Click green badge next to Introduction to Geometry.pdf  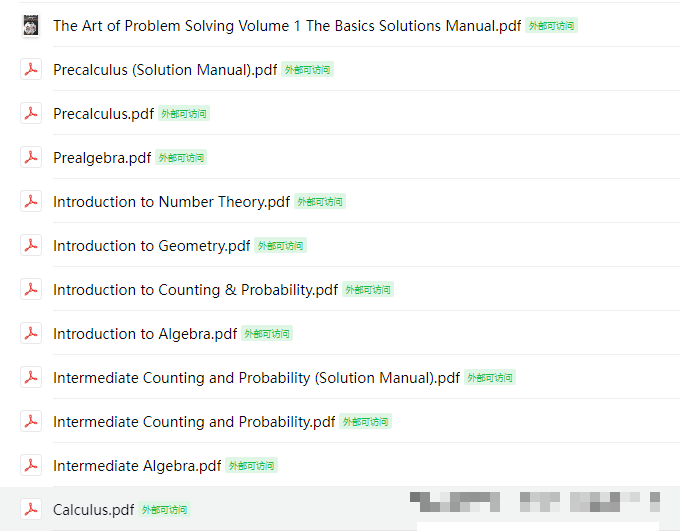tap(281, 245)
